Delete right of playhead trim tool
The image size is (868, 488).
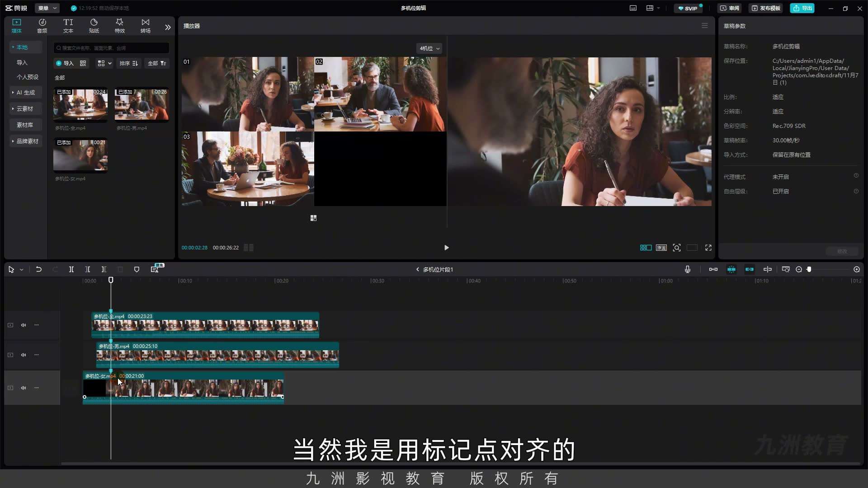coord(104,269)
